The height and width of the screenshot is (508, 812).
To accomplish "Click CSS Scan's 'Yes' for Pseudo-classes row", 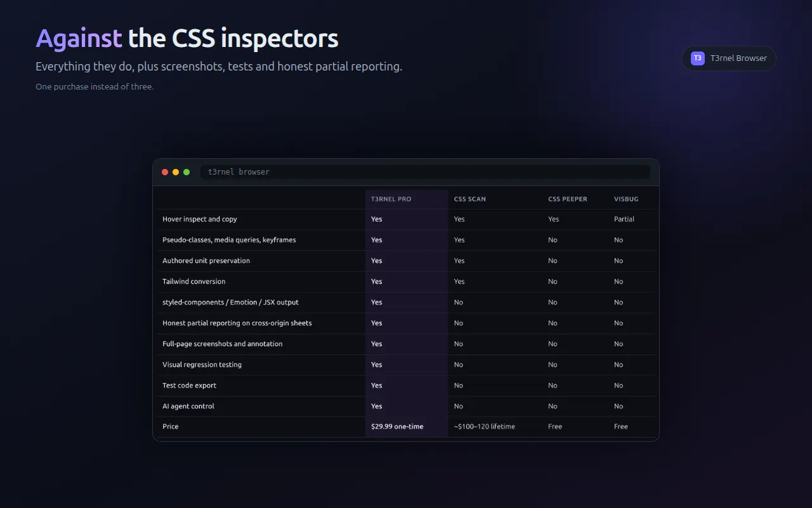I will pos(459,240).
